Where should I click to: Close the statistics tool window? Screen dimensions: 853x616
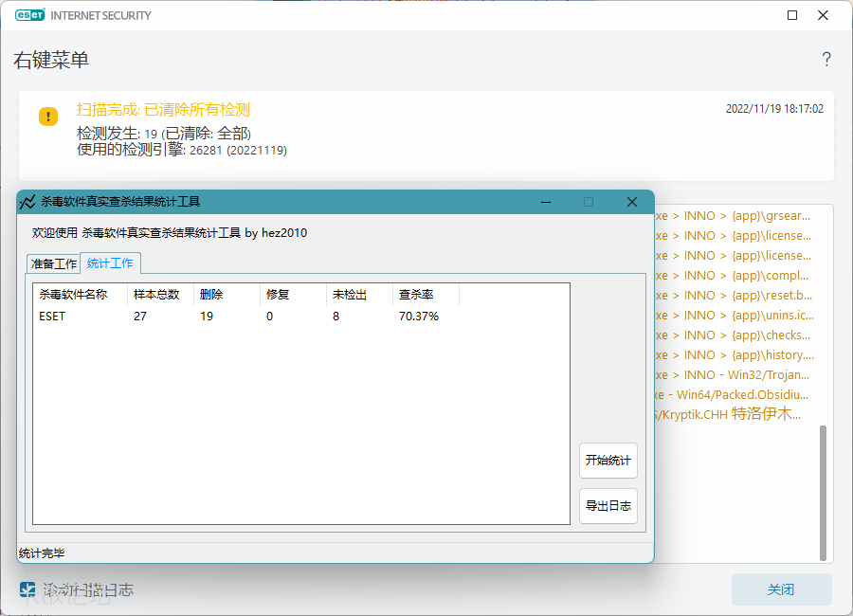click(x=631, y=202)
